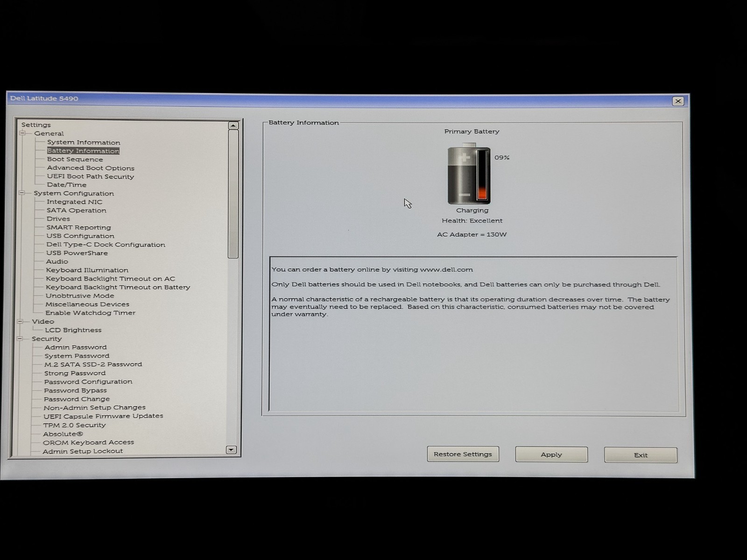Click the www.dell.com text
This screenshot has height=560, width=747.
pyautogui.click(x=446, y=270)
